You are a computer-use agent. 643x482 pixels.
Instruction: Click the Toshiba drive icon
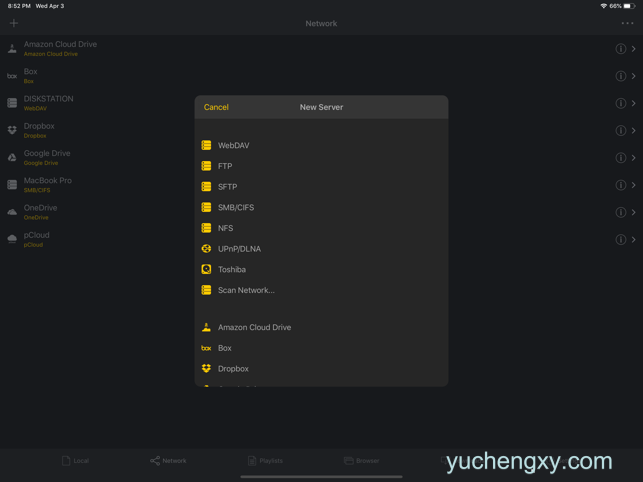point(206,269)
